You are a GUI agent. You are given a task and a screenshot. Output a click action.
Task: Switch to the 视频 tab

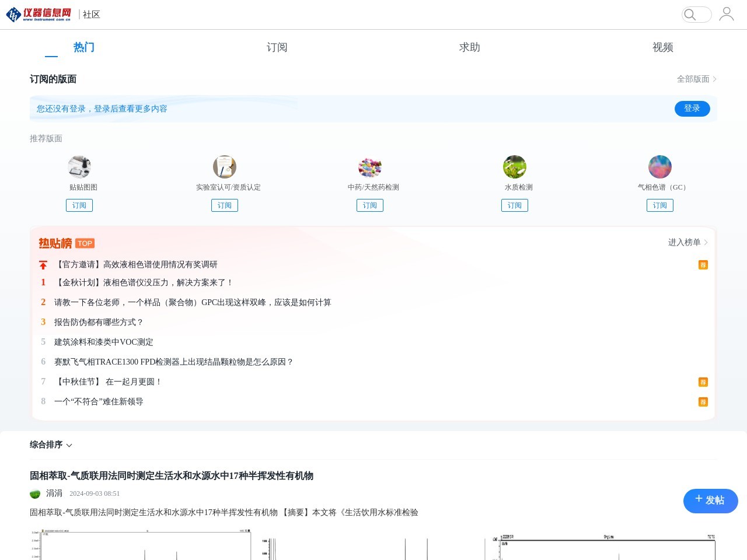(662, 47)
